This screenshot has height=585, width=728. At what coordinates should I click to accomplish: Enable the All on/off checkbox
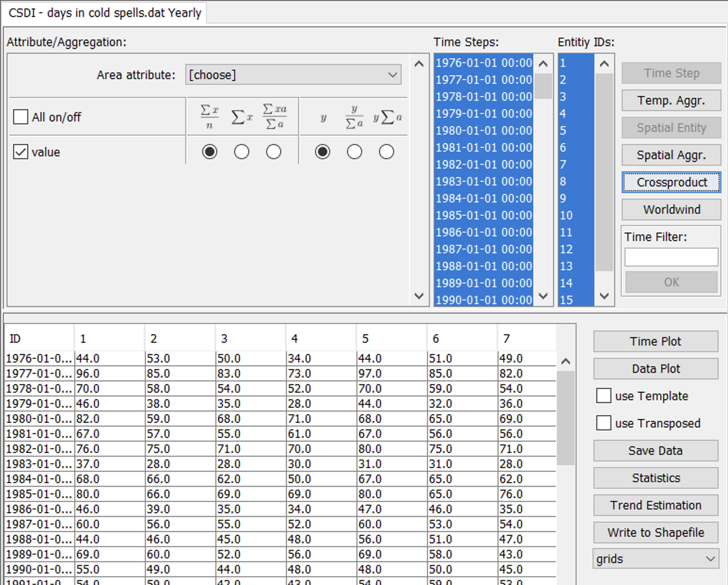[x=21, y=117]
